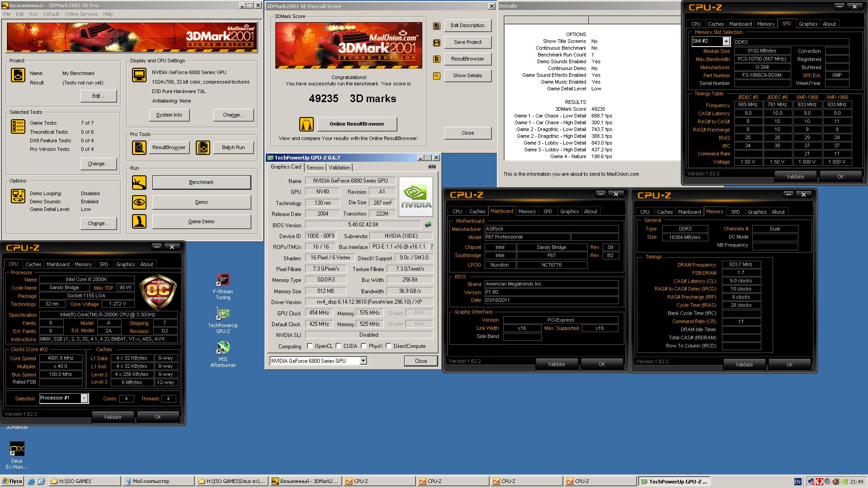Click Close button in GPU-Z
The image size is (868, 488).
(x=421, y=361)
